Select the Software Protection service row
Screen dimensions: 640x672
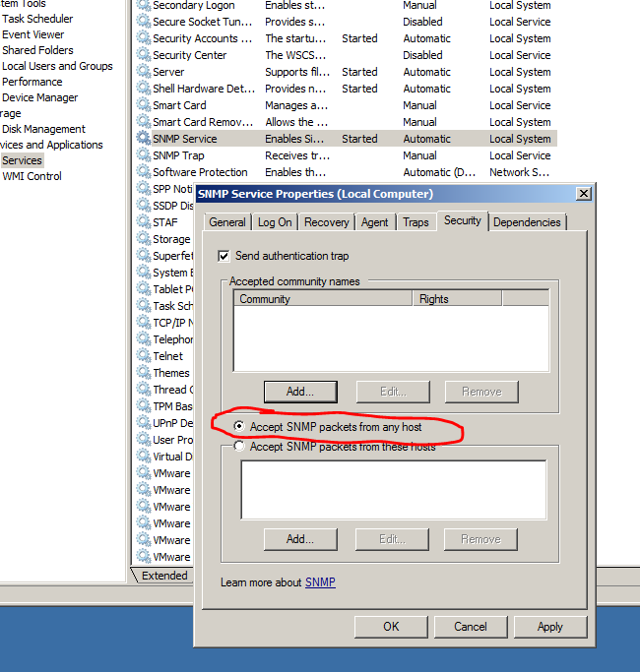(x=346, y=172)
